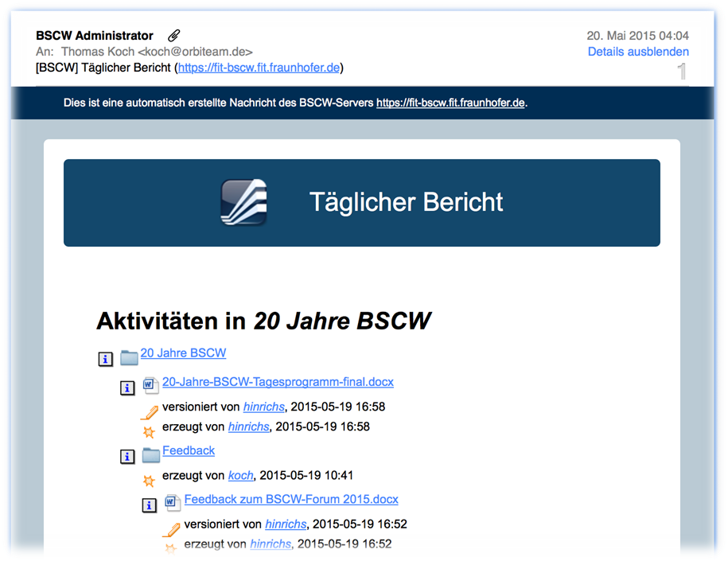Click the BSCW logo in banner
The height and width of the screenshot is (561, 728).
point(243,202)
